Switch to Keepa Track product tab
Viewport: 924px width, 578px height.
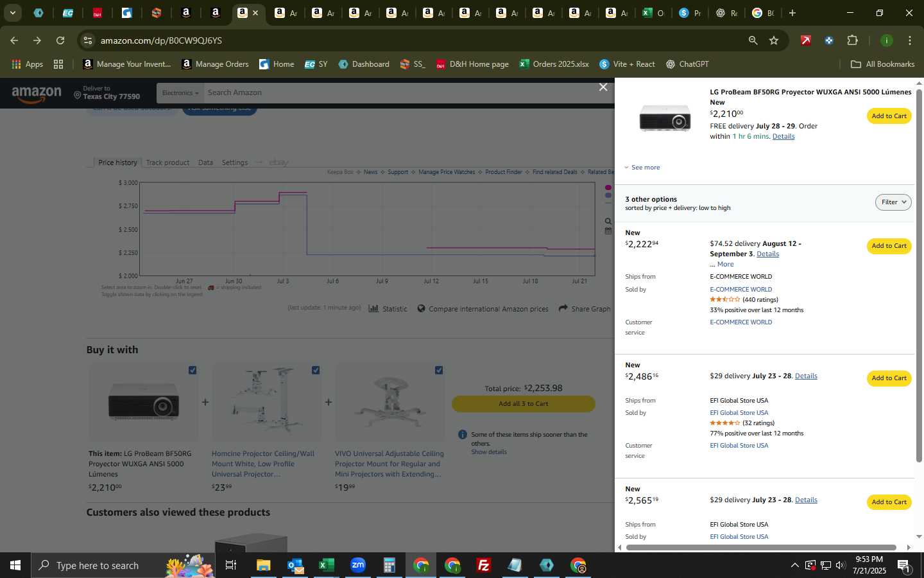[167, 162]
